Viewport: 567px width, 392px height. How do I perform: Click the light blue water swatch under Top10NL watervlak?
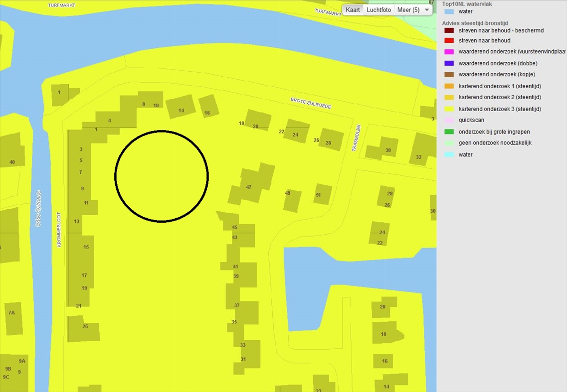click(449, 11)
